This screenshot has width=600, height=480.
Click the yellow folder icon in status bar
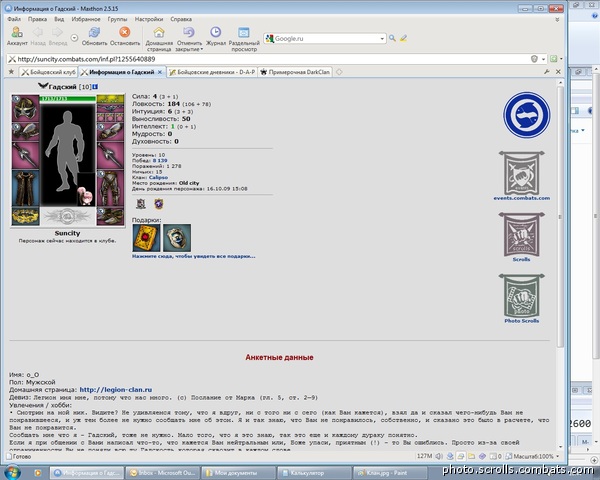(x=471, y=456)
